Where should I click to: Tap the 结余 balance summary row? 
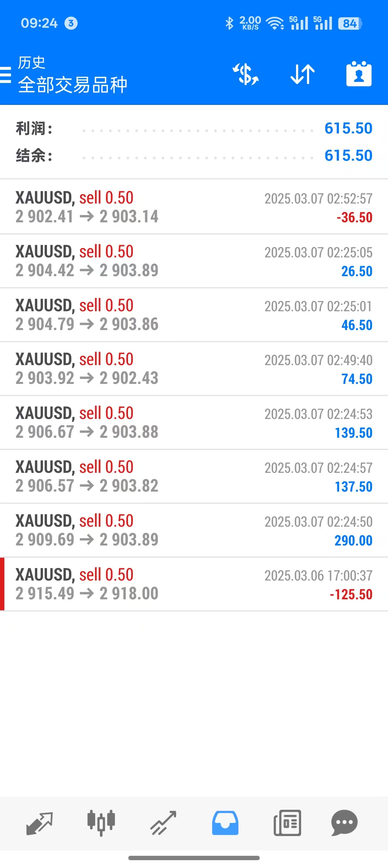click(194, 156)
